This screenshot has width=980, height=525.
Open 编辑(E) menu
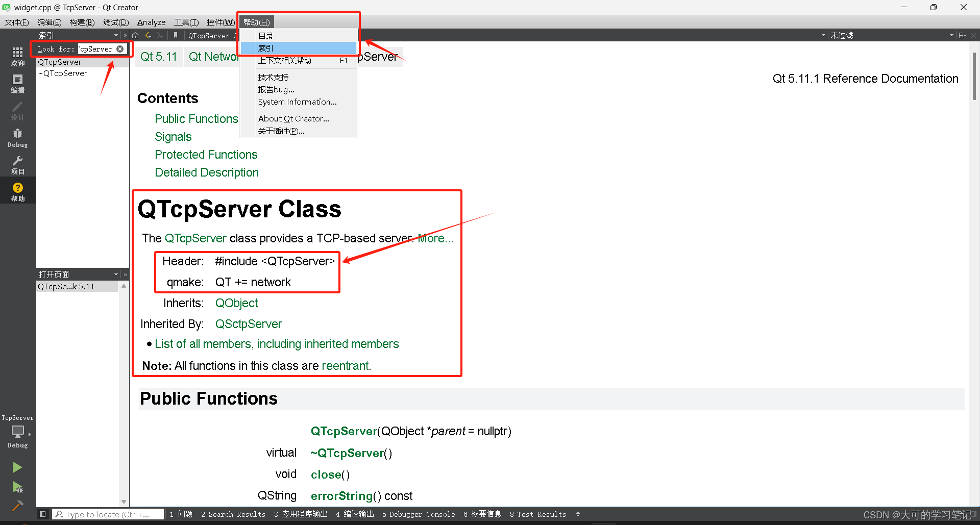[x=49, y=22]
